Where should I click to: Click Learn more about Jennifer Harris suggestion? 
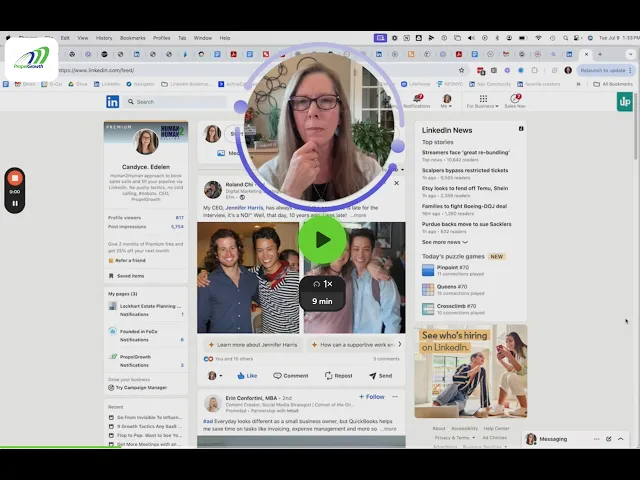[x=253, y=345]
